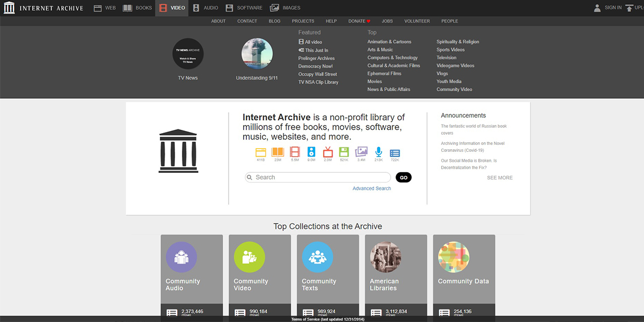Open the Community Texts collection card
The image size is (644, 322).
(x=328, y=275)
